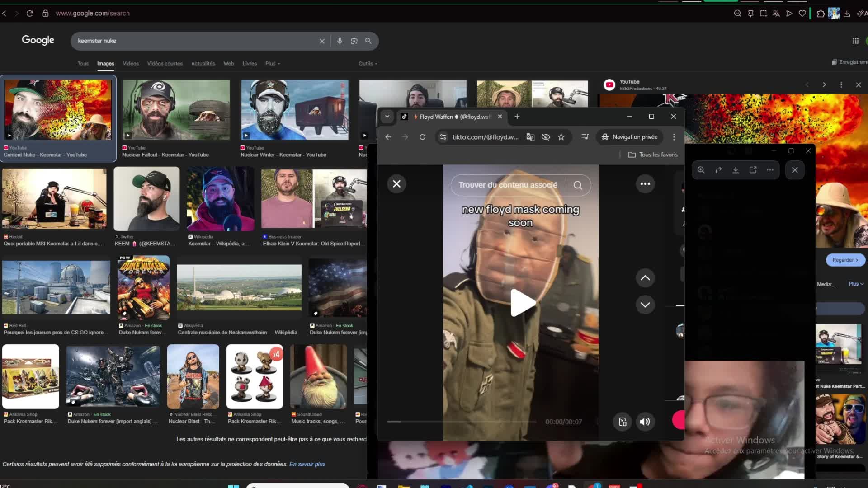Viewport: 868px width, 488px height.
Task: Switch to the Vidéos search tab
Action: pyautogui.click(x=131, y=64)
